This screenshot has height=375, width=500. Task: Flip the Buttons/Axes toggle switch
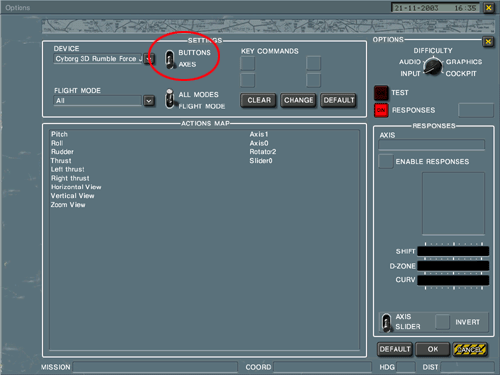point(170,59)
